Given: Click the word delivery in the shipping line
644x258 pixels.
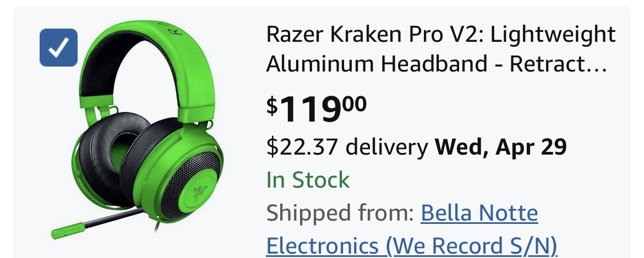Looking at the screenshot, I should click(x=387, y=147).
